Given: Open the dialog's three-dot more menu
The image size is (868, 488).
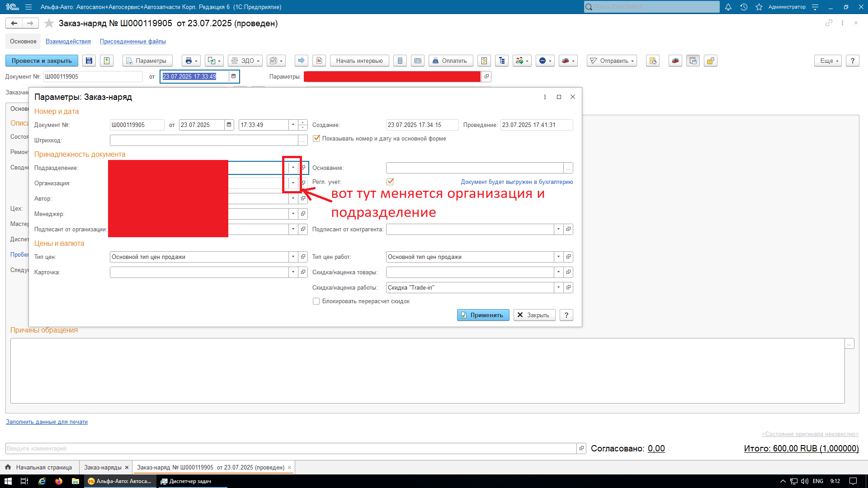Looking at the screenshot, I should [545, 97].
